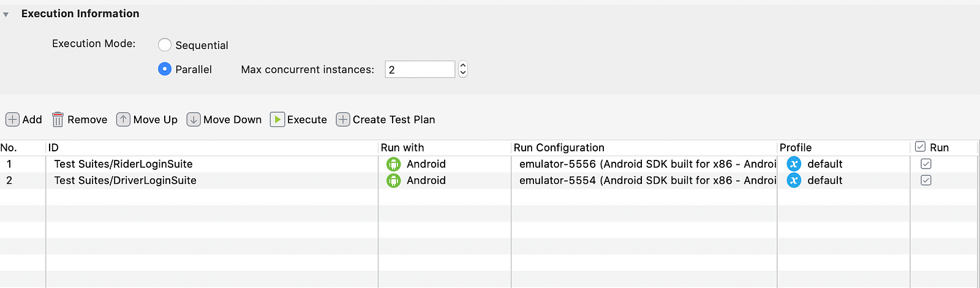
Task: Select Sequential execution mode
Action: tap(165, 45)
